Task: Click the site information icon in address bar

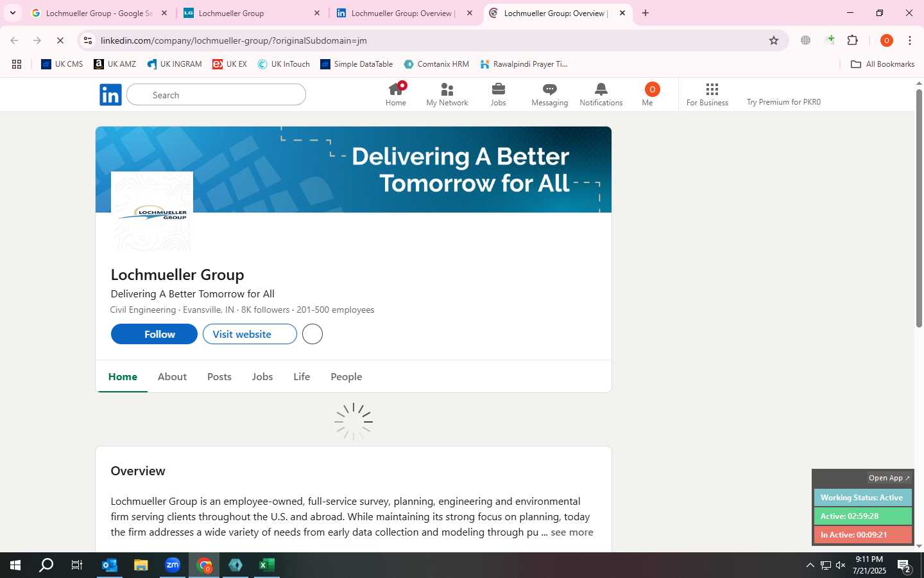Action: [x=88, y=40]
